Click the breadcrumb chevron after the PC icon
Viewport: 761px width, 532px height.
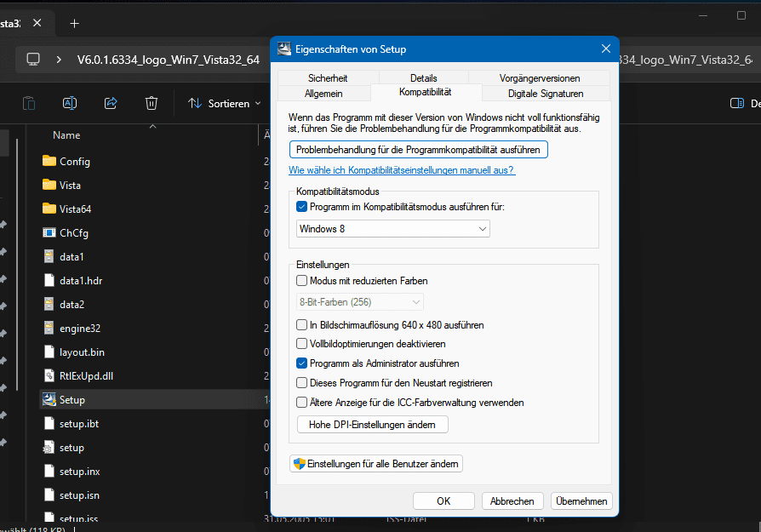(59, 60)
